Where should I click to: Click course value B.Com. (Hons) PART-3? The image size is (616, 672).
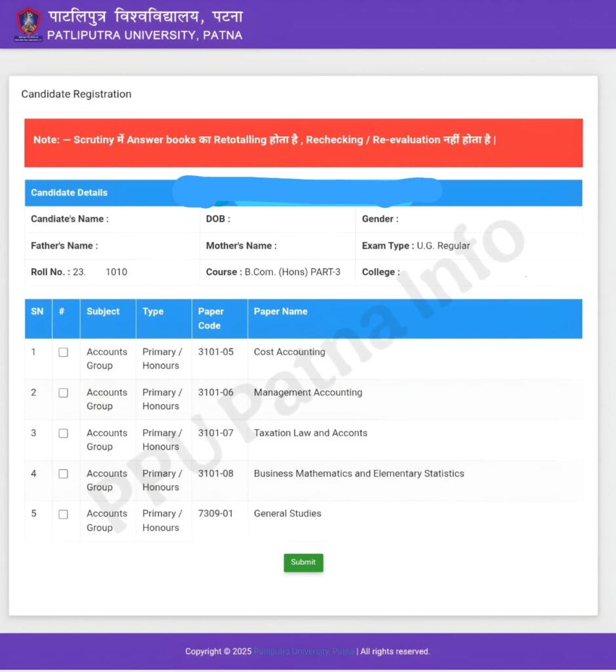293,272
